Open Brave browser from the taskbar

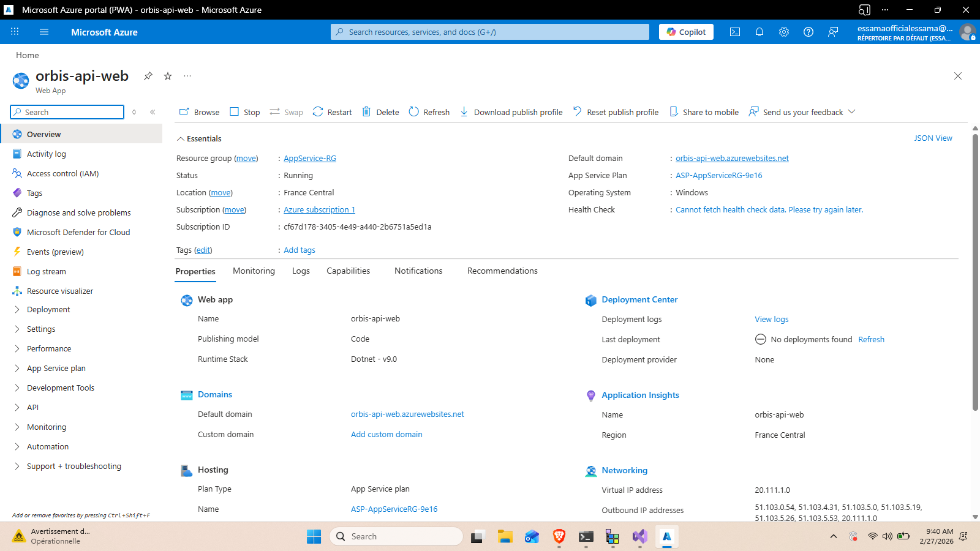coord(559,537)
